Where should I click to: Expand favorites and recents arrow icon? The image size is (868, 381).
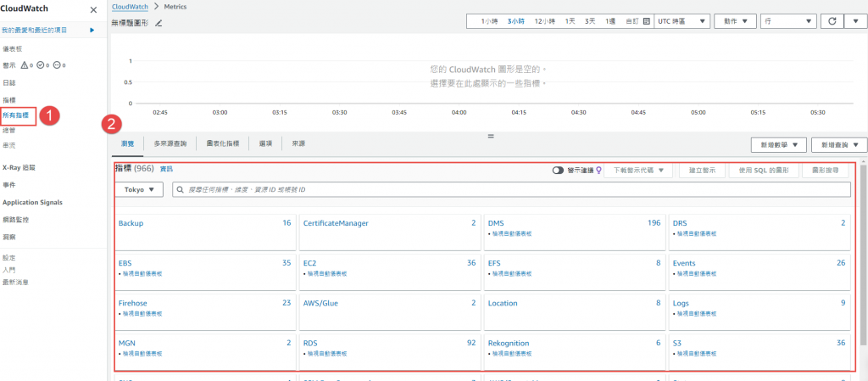point(92,30)
